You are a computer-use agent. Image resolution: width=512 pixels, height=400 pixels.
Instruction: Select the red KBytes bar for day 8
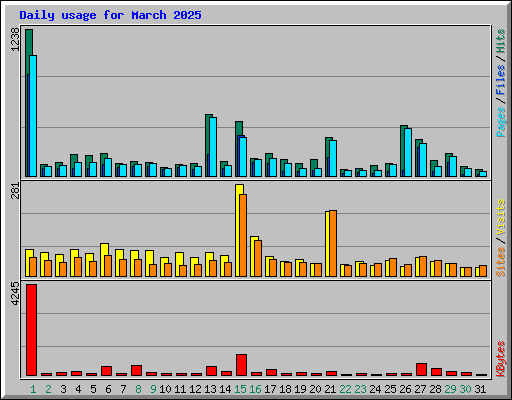coord(136,371)
